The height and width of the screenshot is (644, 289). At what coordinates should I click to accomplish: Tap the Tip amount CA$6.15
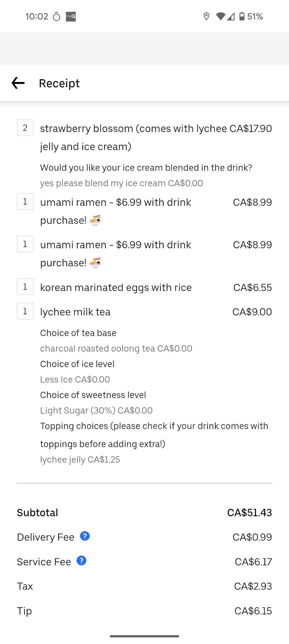click(253, 611)
